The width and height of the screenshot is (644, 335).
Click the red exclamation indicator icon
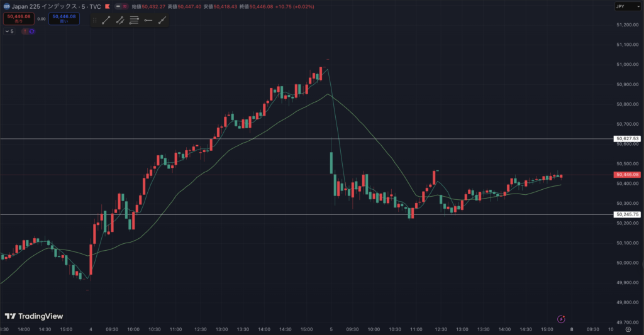tap(25, 31)
